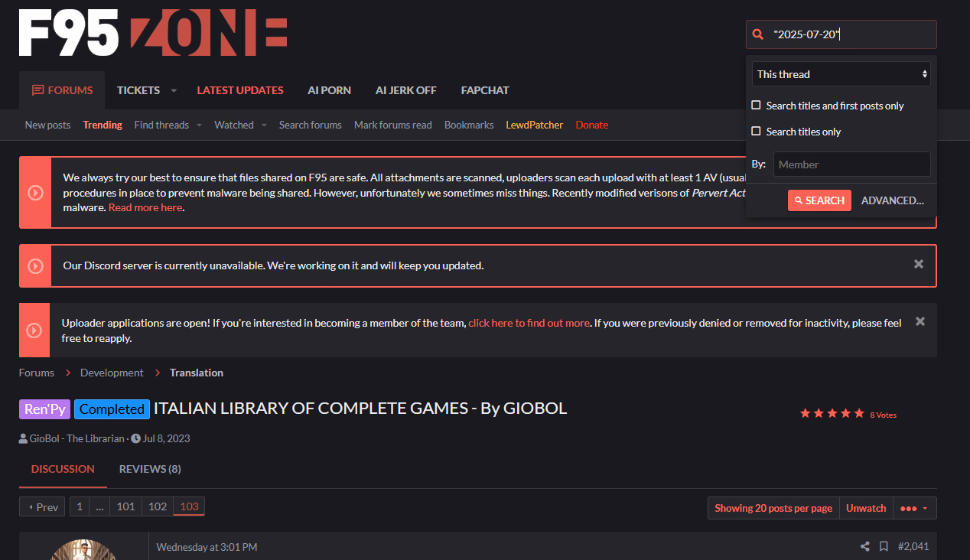Viewport: 970px width, 560px height.
Task: Click the malware notice arrow icon
Action: pyautogui.click(x=35, y=192)
